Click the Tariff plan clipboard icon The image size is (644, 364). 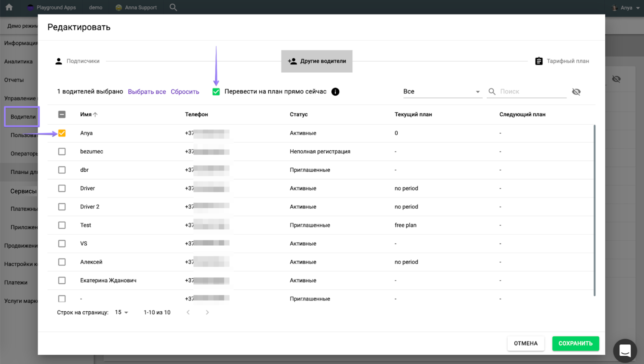coord(539,61)
